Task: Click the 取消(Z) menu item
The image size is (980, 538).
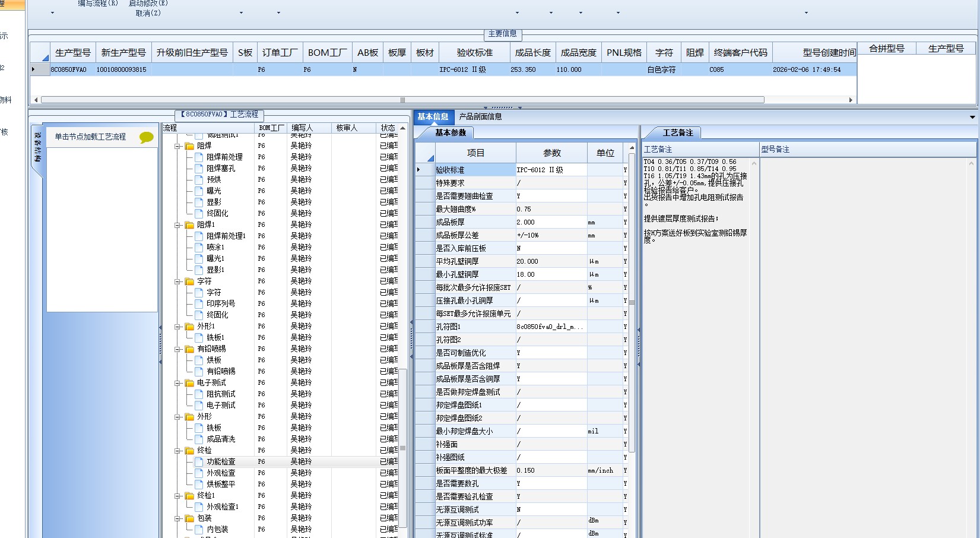Action: click(x=148, y=13)
